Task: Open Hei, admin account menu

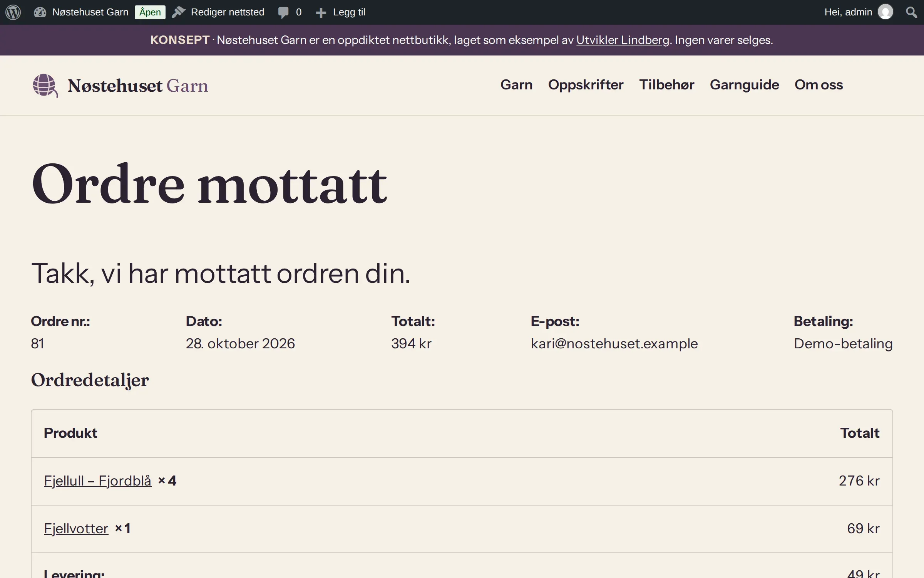Action: 848,12
